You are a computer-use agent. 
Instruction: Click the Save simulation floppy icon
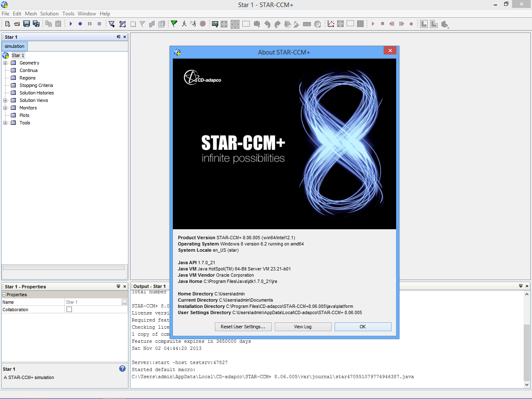click(27, 24)
